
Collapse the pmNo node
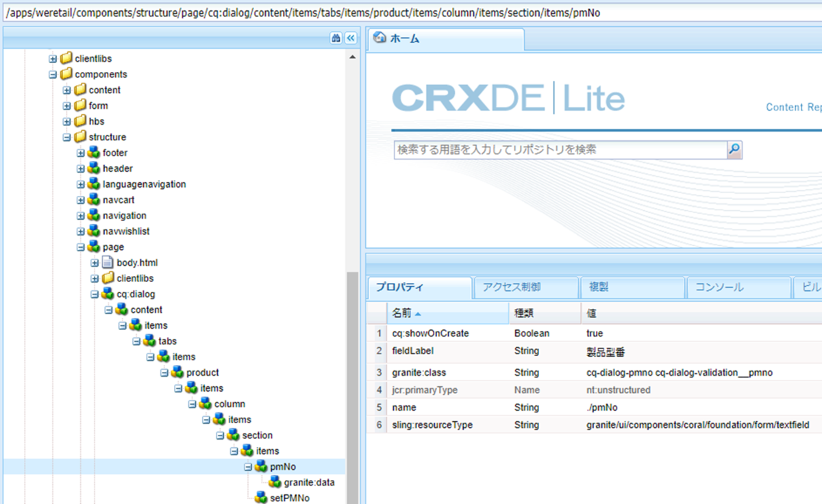248,466
